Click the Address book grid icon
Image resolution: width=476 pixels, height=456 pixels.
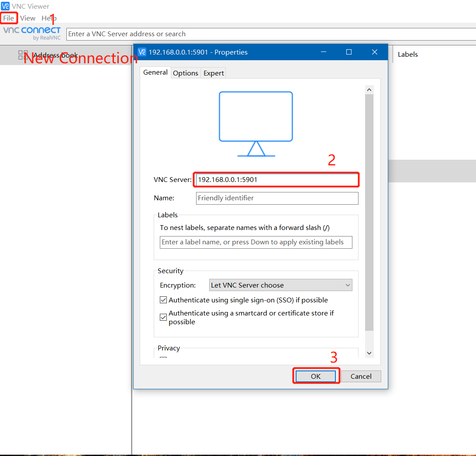click(23, 55)
